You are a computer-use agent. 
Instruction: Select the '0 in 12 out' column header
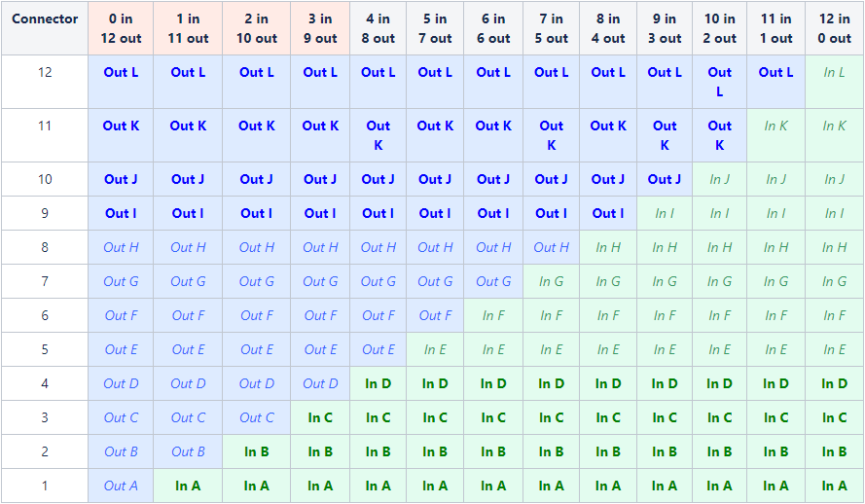[121, 28]
